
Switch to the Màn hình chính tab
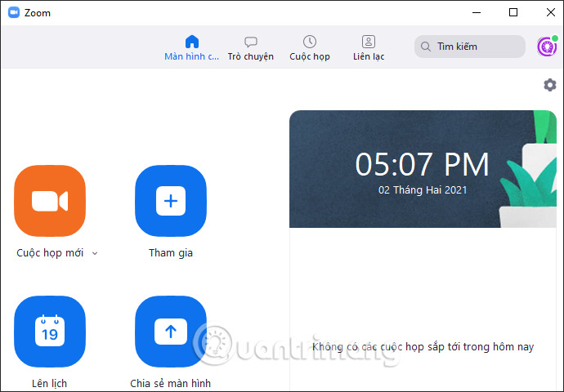192,48
